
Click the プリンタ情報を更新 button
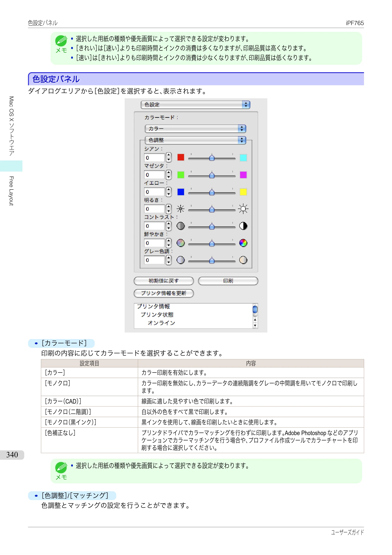pos(163,293)
